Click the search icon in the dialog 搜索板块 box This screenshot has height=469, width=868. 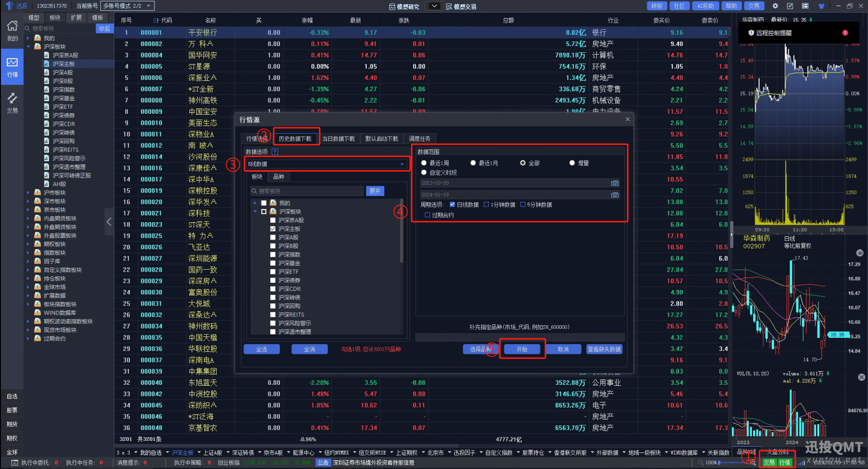point(254,191)
